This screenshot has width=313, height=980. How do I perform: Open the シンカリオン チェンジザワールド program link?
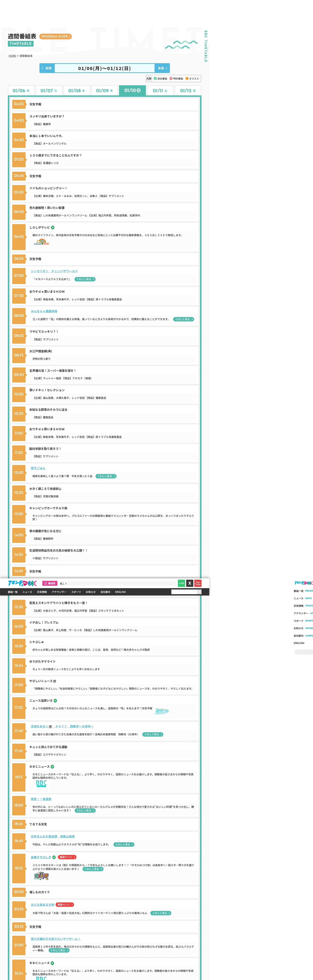point(54,271)
